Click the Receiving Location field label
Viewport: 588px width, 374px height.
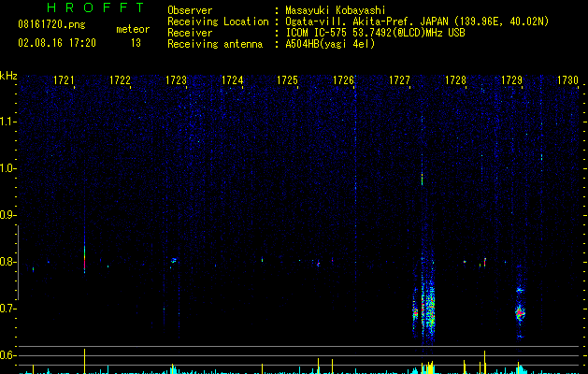pos(218,22)
